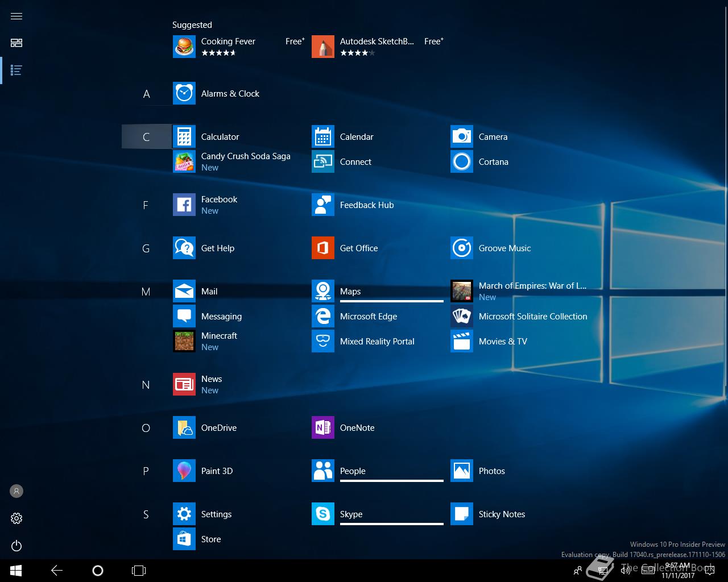Open the Sticky Notes icon
Image resolution: width=728 pixels, height=582 pixels.
click(x=461, y=514)
